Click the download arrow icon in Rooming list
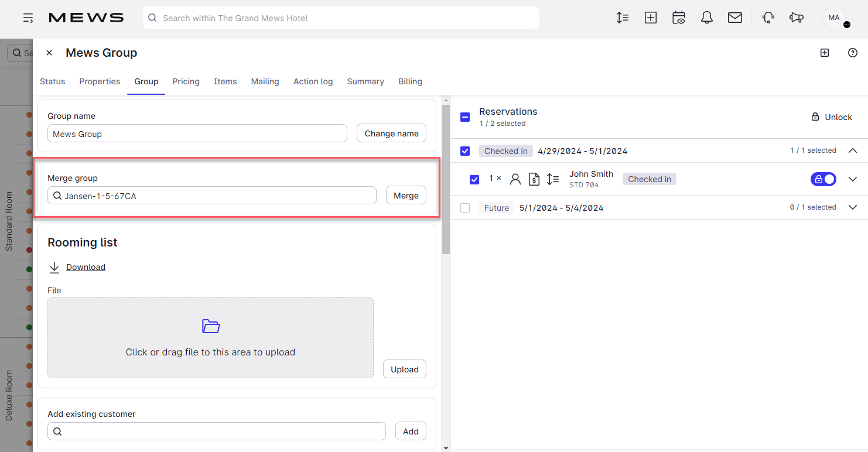This screenshot has width=868, height=452. pyautogui.click(x=54, y=267)
